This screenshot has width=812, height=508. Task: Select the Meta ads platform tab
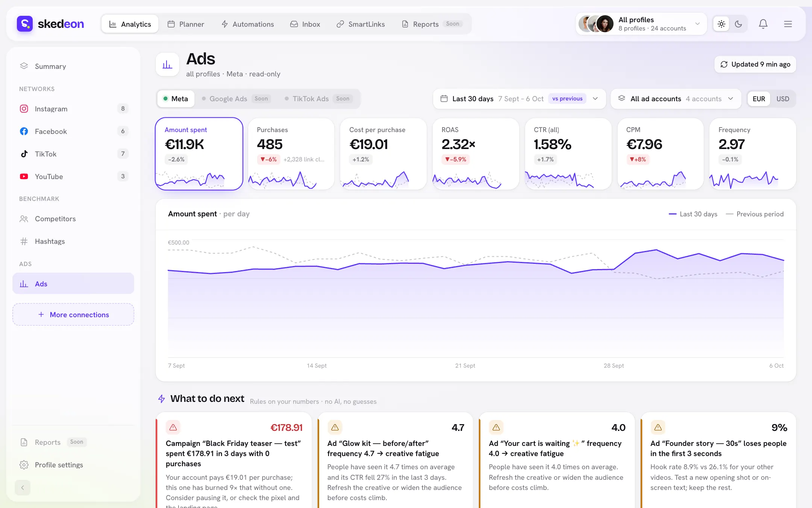[176, 99]
